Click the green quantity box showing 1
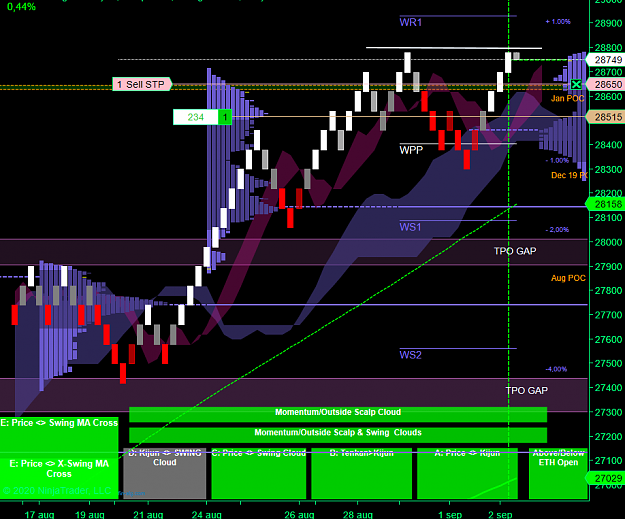The height and width of the screenshot is (519, 625). (225, 117)
